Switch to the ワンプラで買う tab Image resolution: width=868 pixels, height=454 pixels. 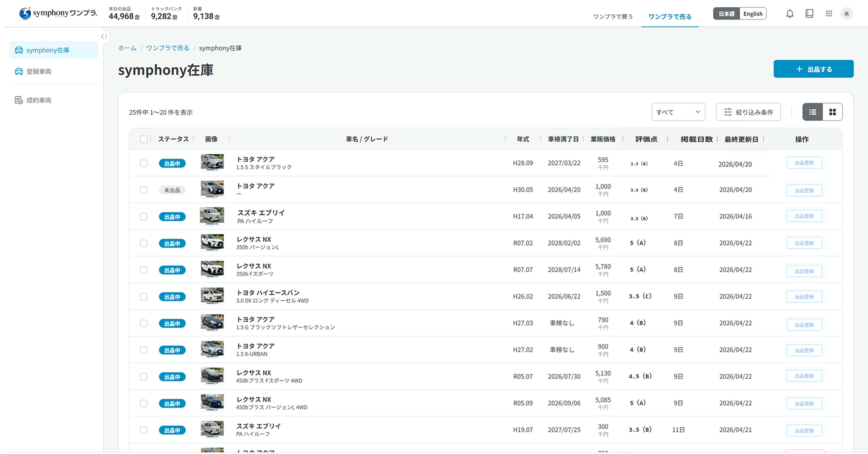pyautogui.click(x=613, y=16)
